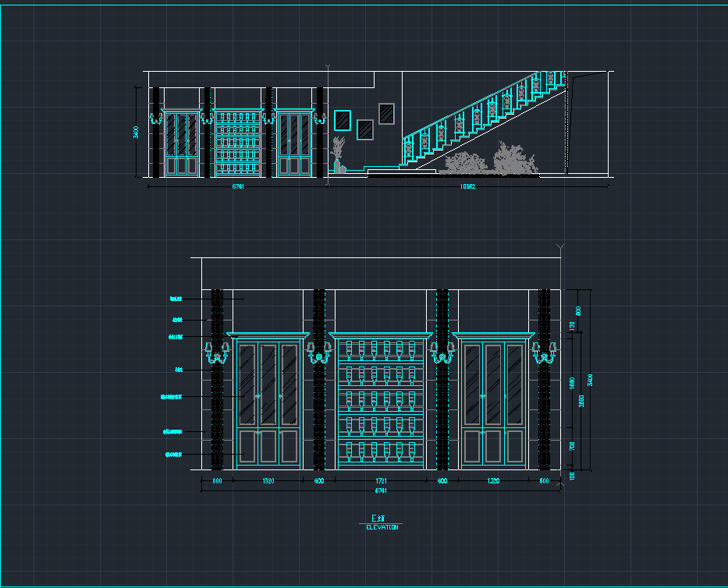Click the left 1320 width dimension
Image resolution: width=728 pixels, height=588 pixels.
point(268,481)
